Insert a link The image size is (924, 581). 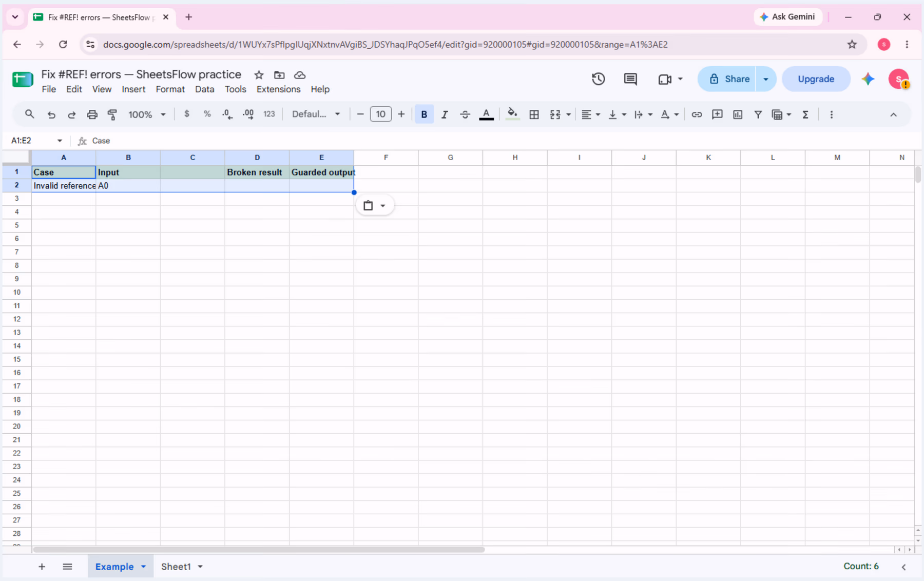[697, 114]
